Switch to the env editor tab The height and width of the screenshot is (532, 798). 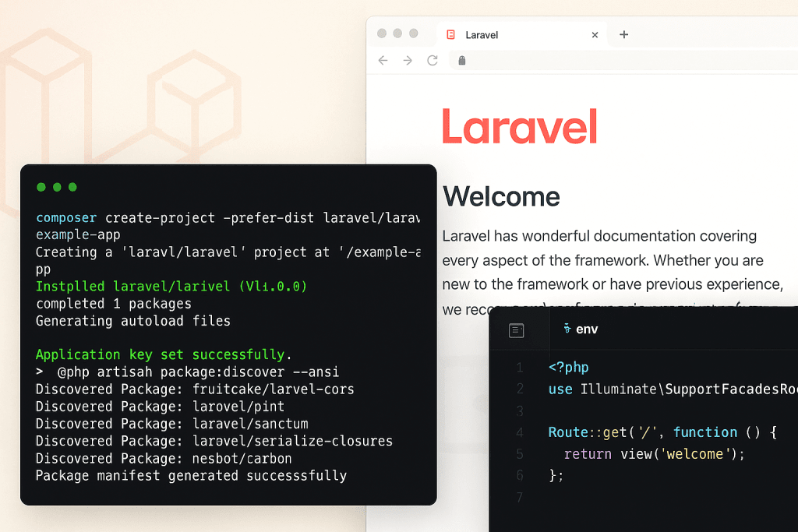point(581,329)
